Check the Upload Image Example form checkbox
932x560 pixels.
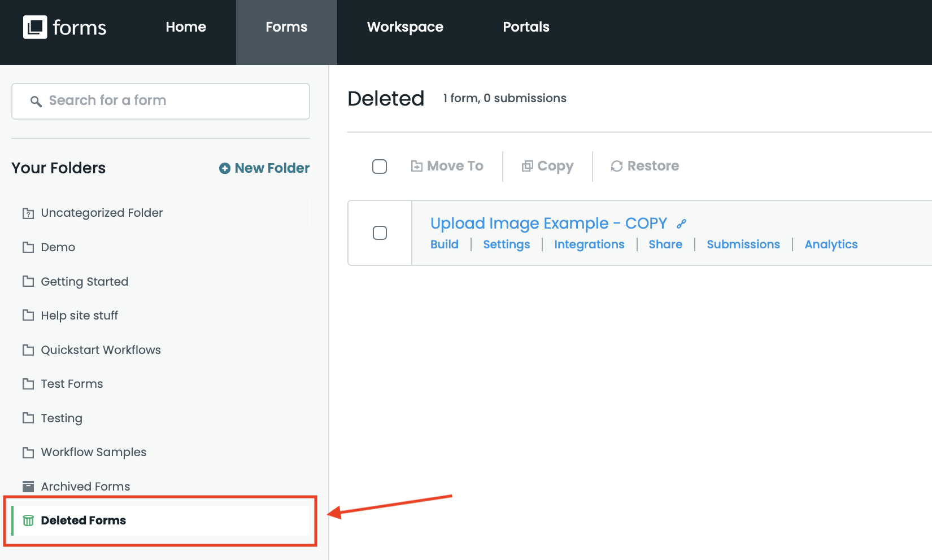pyautogui.click(x=380, y=233)
